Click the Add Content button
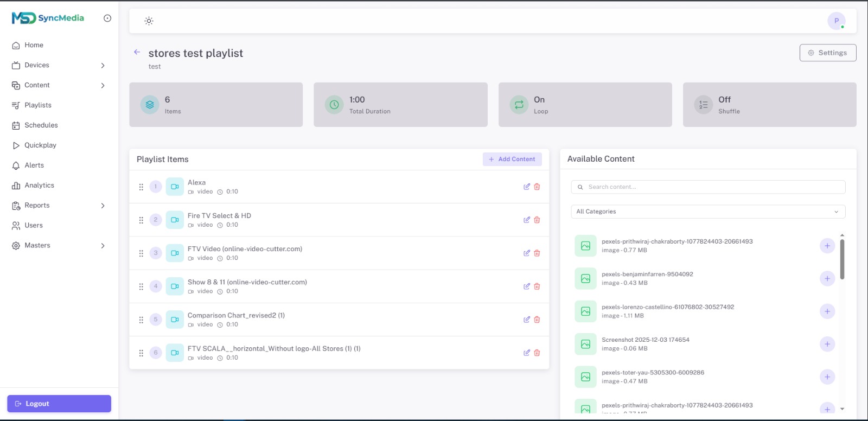 (512, 159)
